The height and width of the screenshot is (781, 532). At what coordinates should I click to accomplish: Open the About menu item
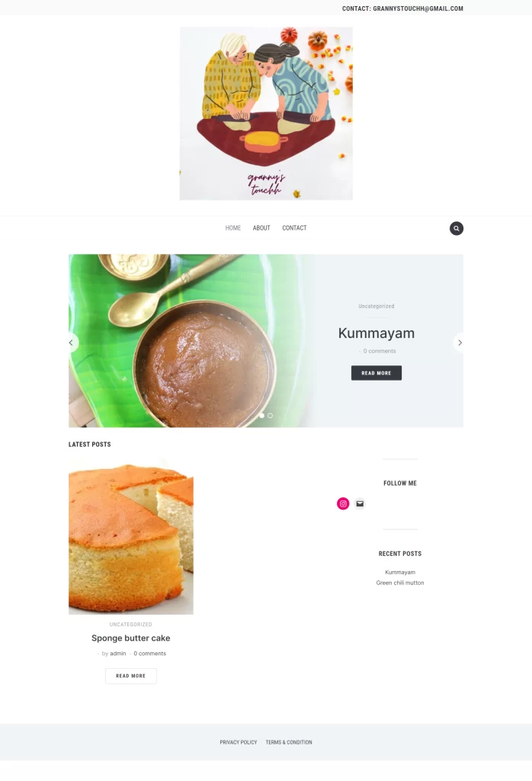tap(261, 228)
